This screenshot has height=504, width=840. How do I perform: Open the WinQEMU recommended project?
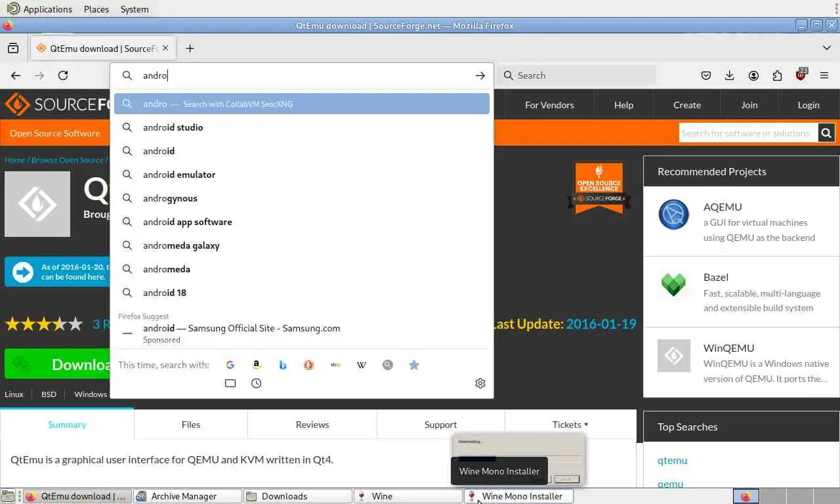coord(728,348)
